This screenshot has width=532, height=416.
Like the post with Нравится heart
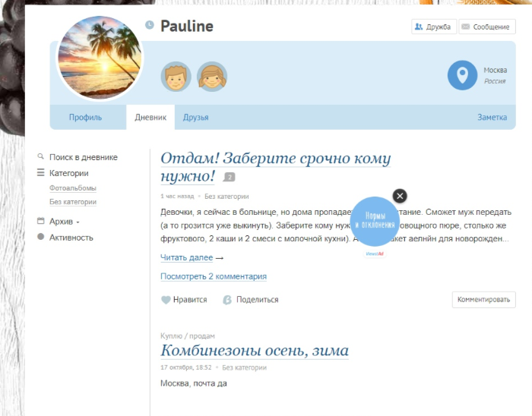(184, 300)
